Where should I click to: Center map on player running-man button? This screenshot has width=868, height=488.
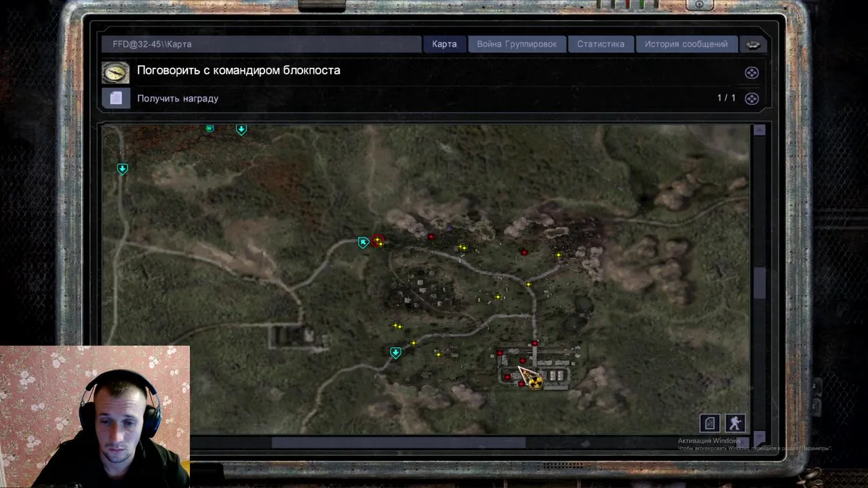tap(735, 424)
